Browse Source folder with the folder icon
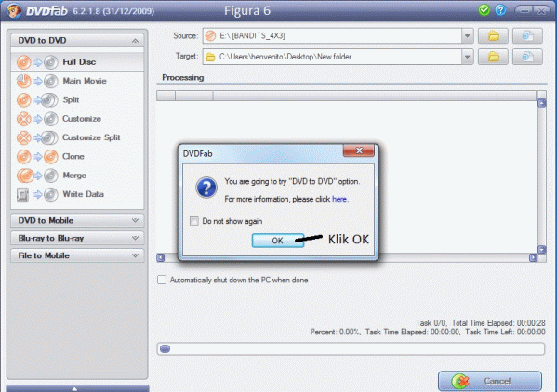557x392 pixels. 493,36
